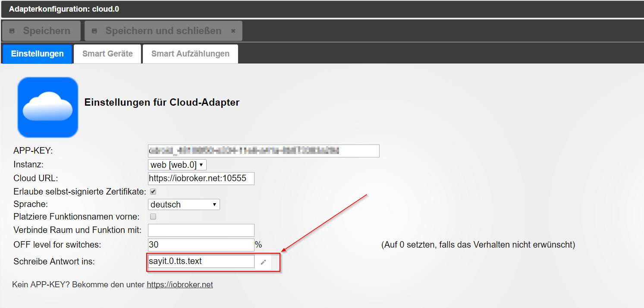
Task: Click the blue cloud adapter logo
Action: [x=48, y=107]
